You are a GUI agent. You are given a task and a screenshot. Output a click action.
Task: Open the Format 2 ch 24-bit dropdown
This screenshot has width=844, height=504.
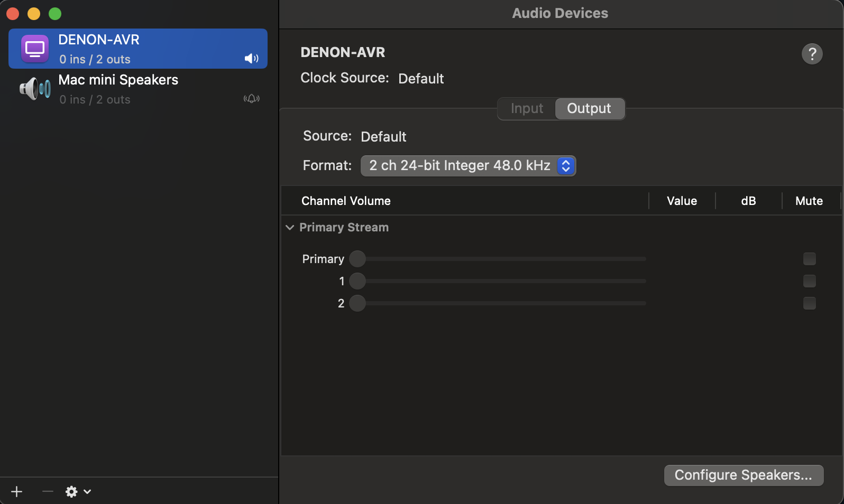click(468, 166)
